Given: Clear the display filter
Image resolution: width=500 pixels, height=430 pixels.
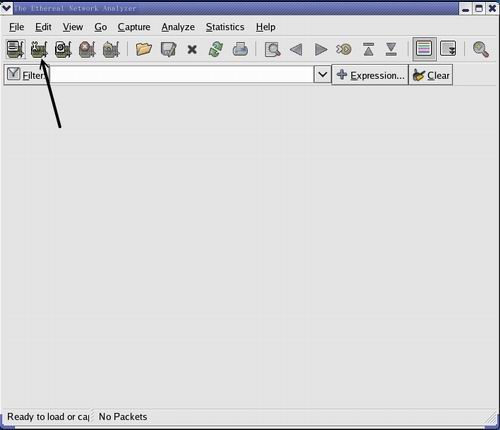Looking at the screenshot, I should [431, 75].
